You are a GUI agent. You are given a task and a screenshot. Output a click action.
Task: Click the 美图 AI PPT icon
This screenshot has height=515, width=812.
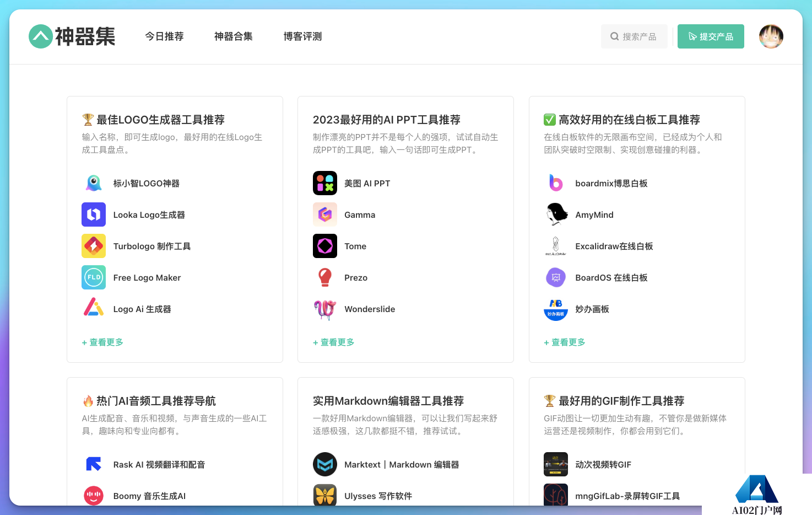325,183
